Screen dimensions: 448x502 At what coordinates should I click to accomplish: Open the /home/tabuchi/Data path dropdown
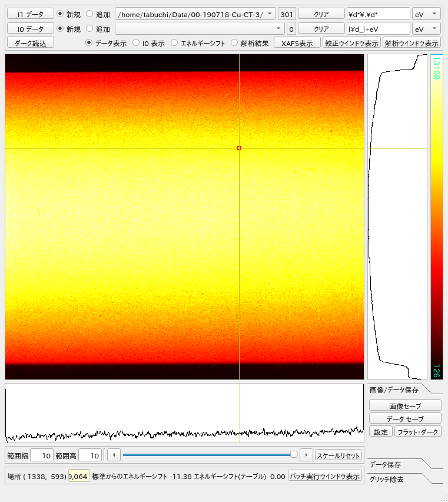(195, 14)
